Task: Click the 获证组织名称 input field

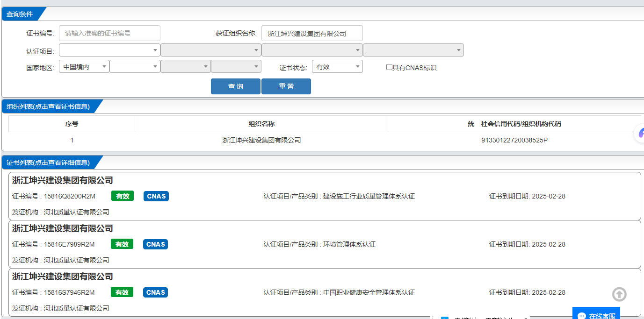Action: [x=312, y=33]
